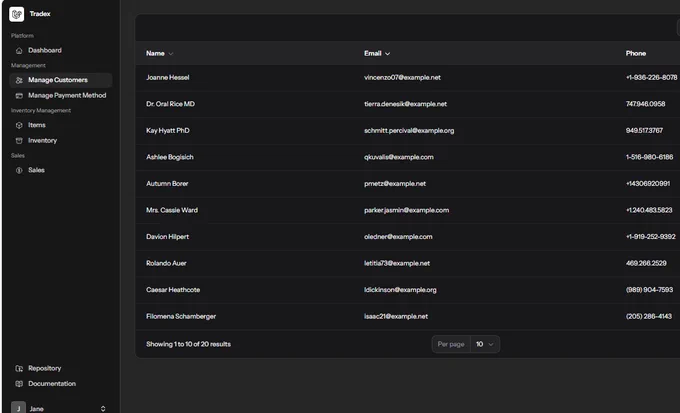Viewport: 680px width, 413px height.
Task: Click email ldickinson@example.org
Action: coord(400,290)
